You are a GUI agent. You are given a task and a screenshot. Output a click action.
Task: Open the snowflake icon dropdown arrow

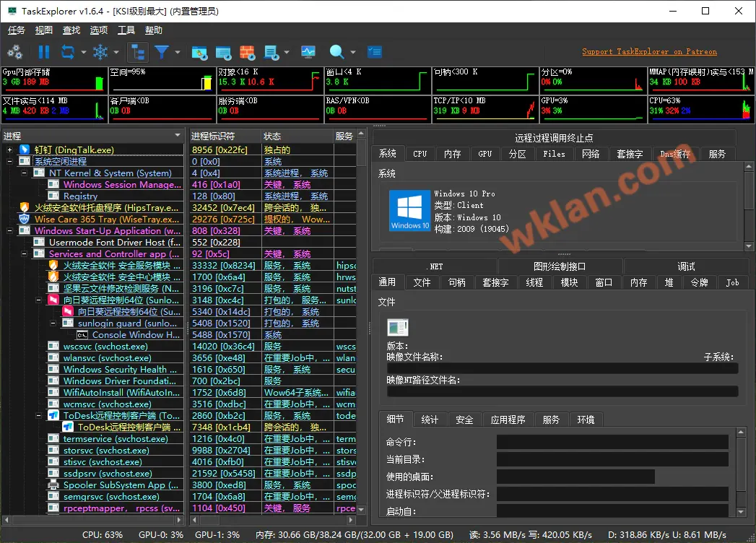tap(116, 52)
